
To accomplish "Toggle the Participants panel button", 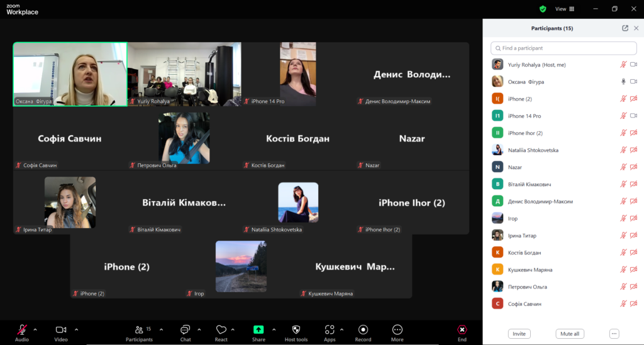I will (x=139, y=330).
